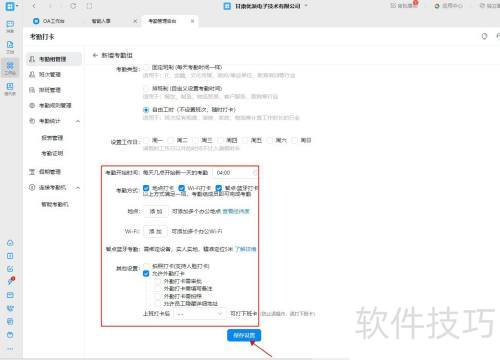Open the 了解详情 link
The height and width of the screenshot is (360, 500).
click(x=246, y=249)
